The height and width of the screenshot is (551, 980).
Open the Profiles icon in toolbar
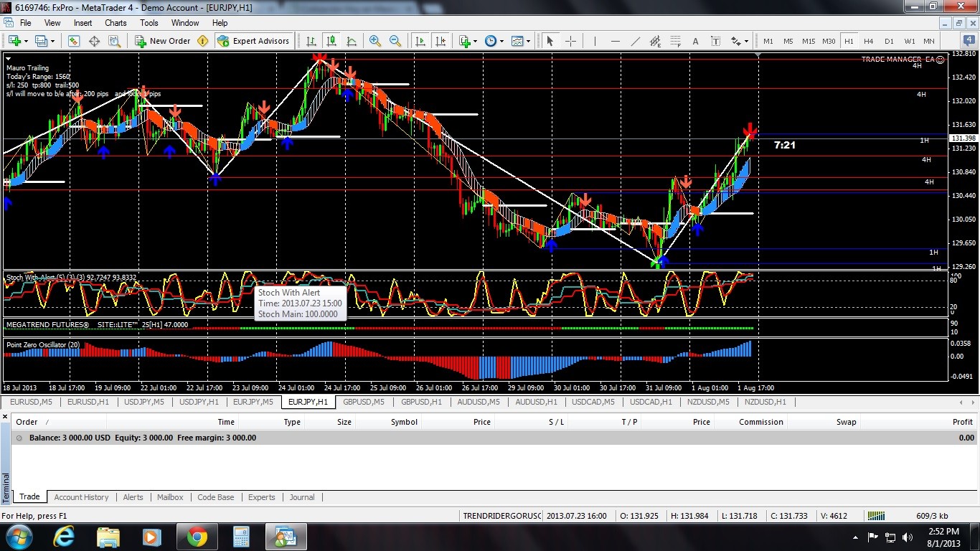tap(41, 41)
